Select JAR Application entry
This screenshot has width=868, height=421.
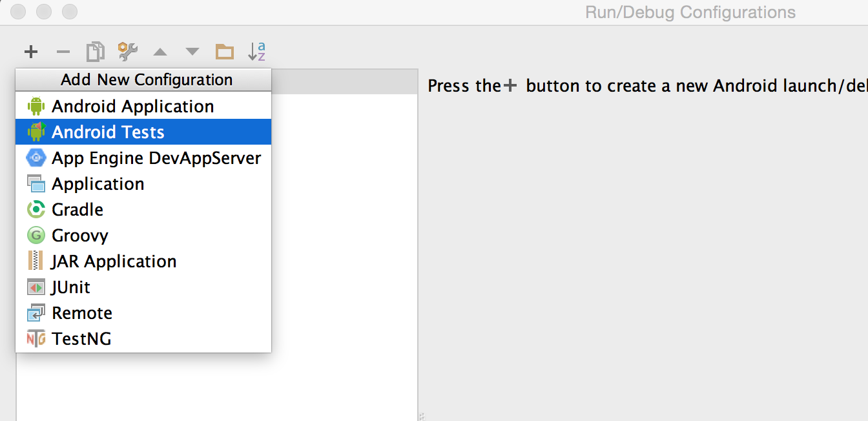click(114, 261)
